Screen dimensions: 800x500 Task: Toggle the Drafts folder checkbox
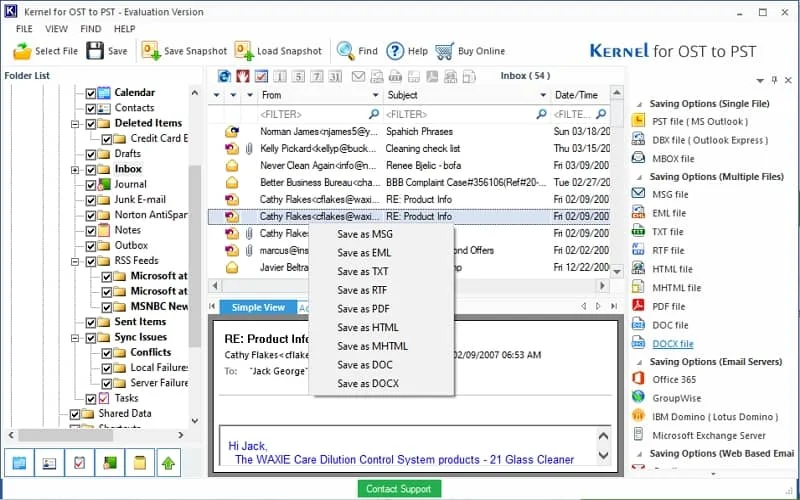90,155
